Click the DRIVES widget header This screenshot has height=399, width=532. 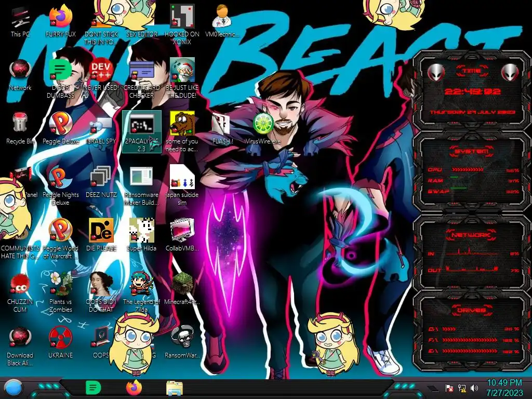tap(471, 310)
